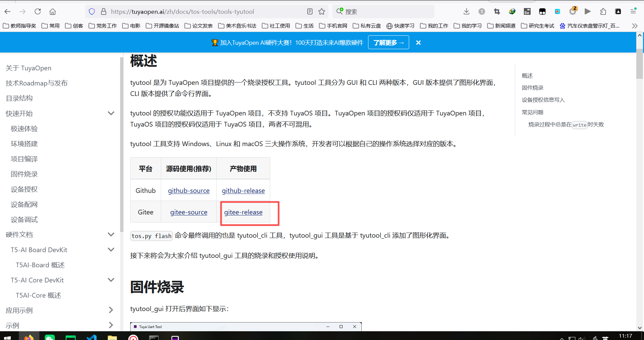Open the 快速学习 bookmark
This screenshot has height=340, width=644.
[400, 26]
